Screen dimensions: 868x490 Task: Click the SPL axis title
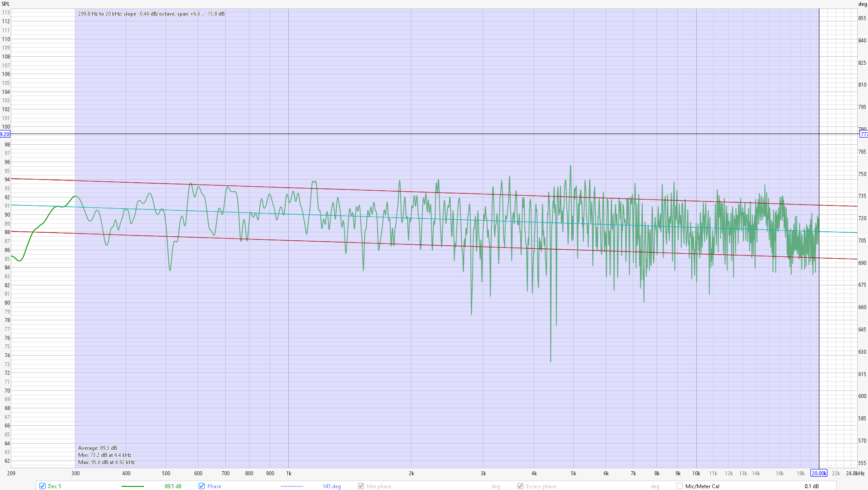[5, 4]
